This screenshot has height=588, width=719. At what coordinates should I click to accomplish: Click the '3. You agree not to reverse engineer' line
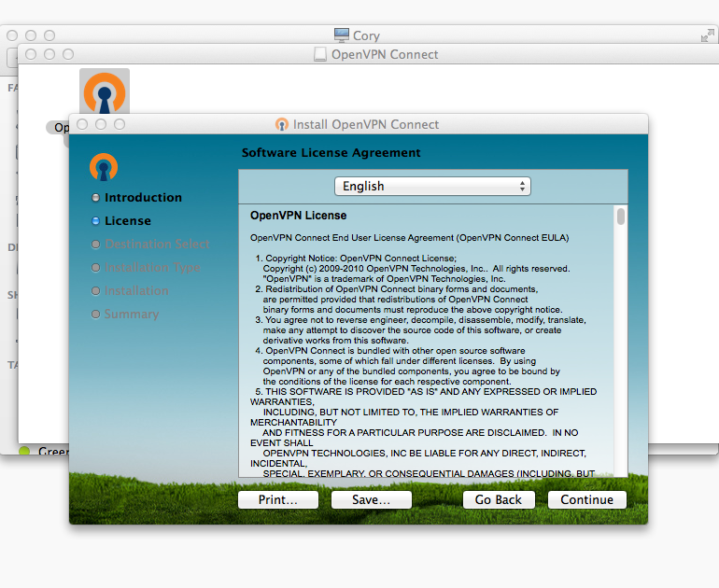point(420,320)
